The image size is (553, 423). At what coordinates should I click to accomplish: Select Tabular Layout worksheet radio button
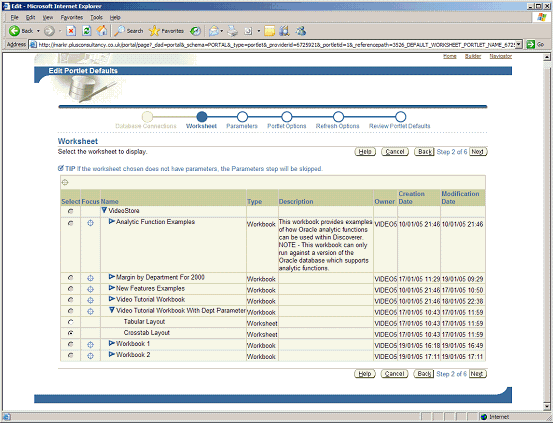pyautogui.click(x=71, y=322)
